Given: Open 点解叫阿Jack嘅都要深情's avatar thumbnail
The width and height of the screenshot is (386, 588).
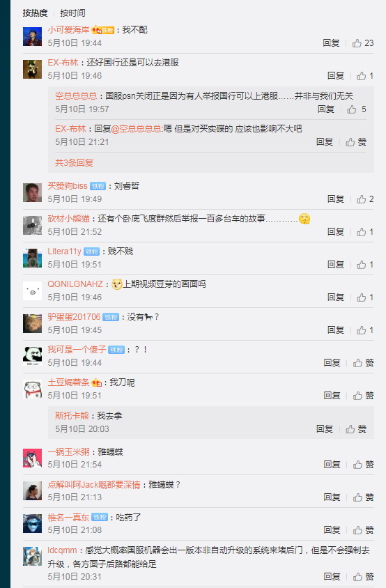Looking at the screenshot, I should pyautogui.click(x=32, y=491).
